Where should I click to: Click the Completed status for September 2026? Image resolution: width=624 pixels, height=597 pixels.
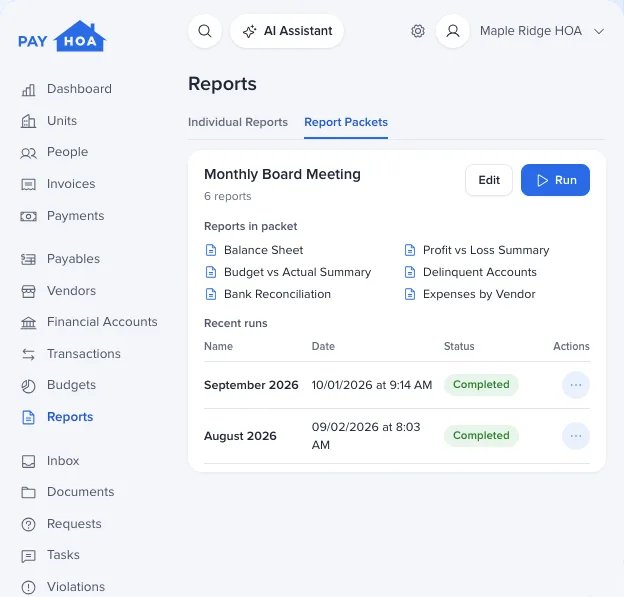click(x=481, y=385)
